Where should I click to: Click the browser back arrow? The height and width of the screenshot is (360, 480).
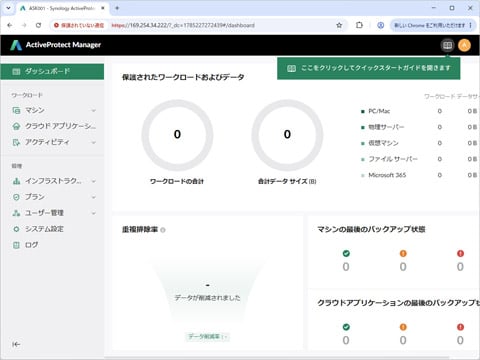(x=10, y=25)
